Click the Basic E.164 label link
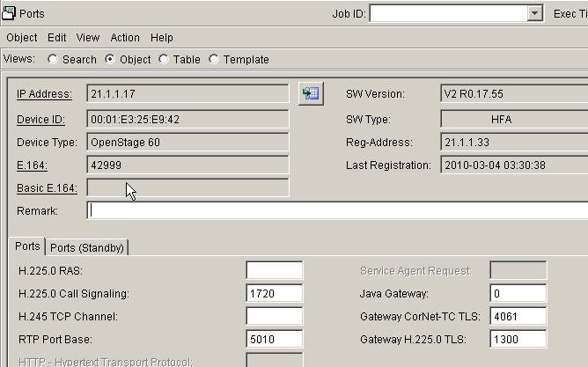Image resolution: width=588 pixels, height=367 pixels. [x=47, y=188]
